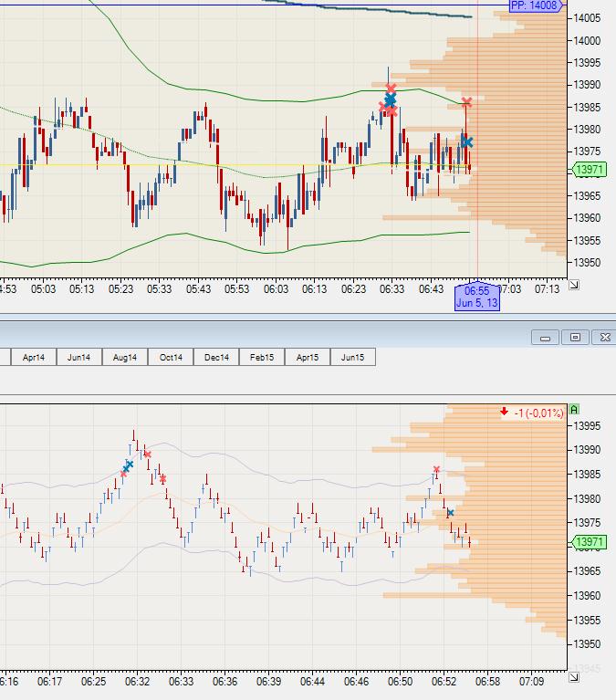
Task: Click the -1 (-0,01%) change label
Action: coord(538,413)
